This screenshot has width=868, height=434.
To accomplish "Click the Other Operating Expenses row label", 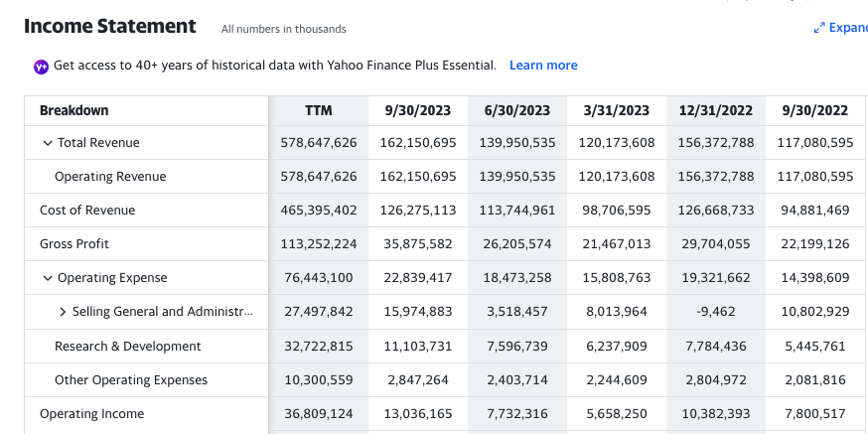I will 131,380.
